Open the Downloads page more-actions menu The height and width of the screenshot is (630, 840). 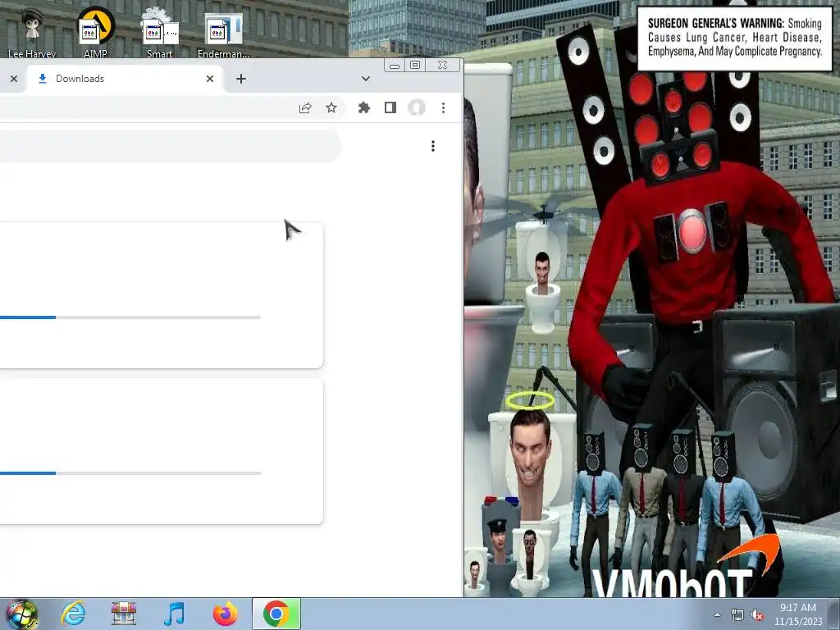pos(433,146)
